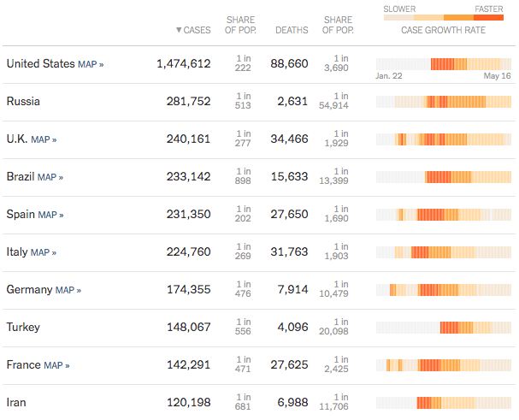Open the U.K. MAP link
The height and width of the screenshot is (420, 519).
pyautogui.click(x=44, y=139)
